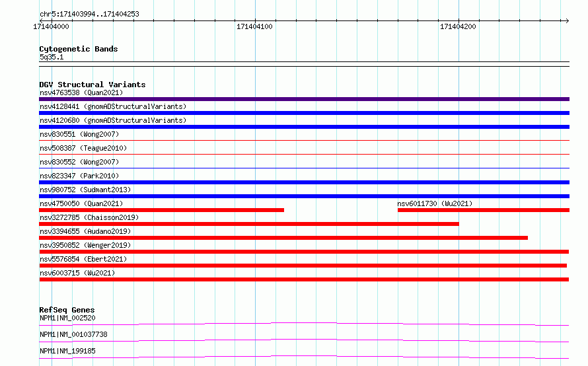Select the magenta NM_002520 transcript line
Screen dimensions: 588x366
304,324
